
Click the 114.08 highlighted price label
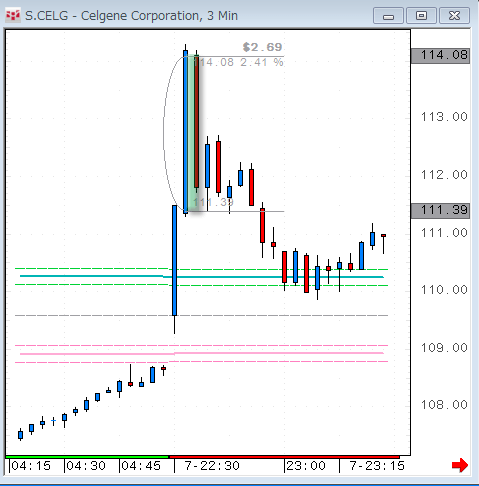pyautogui.click(x=440, y=55)
